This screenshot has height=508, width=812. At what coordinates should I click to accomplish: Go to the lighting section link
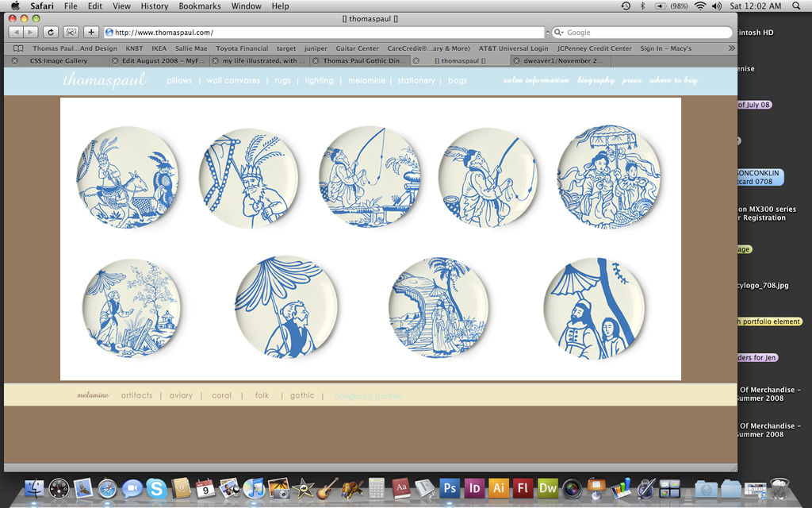(319, 80)
